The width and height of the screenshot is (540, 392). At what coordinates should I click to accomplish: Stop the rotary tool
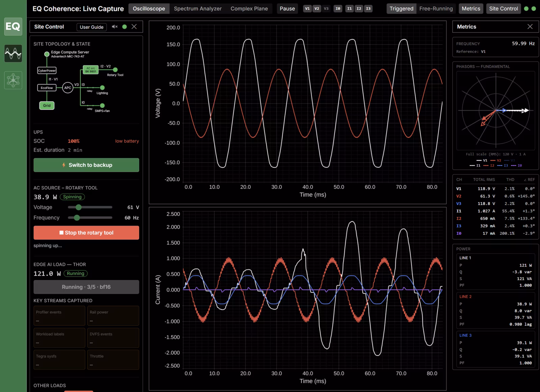coord(86,233)
